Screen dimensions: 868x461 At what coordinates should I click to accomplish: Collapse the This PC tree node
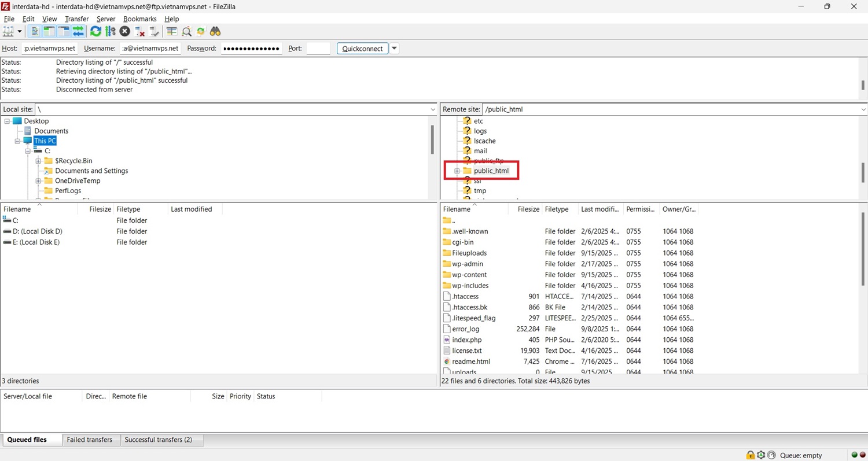18,141
